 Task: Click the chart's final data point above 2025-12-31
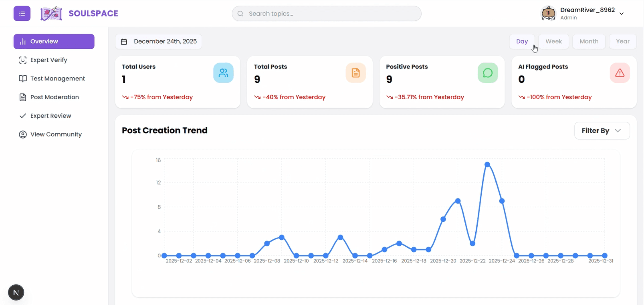point(605,255)
